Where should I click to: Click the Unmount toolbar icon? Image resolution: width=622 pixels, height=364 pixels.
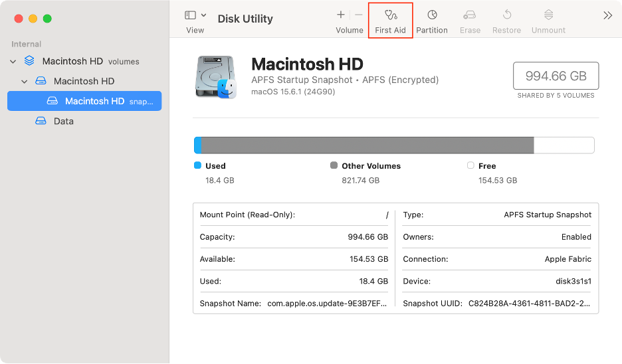coord(549,15)
